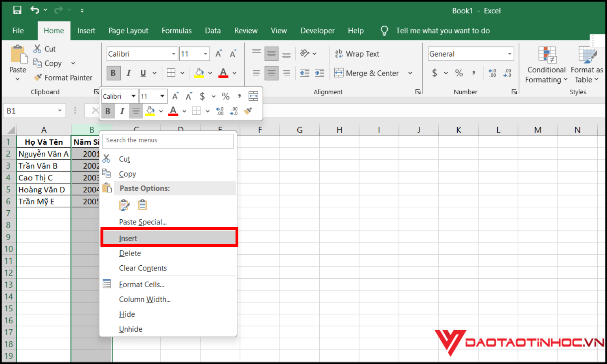Select the Format Painter tool
The image size is (607, 364).
click(x=64, y=77)
